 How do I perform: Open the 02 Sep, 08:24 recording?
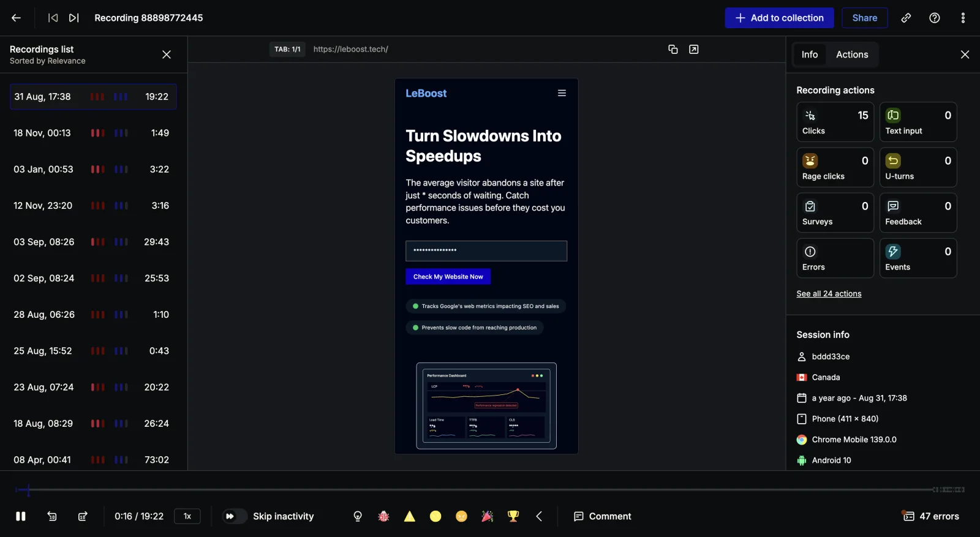click(93, 278)
